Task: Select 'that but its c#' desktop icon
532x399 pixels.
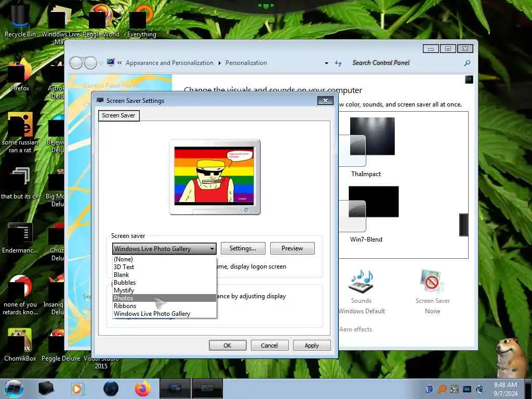Action: 20,183
